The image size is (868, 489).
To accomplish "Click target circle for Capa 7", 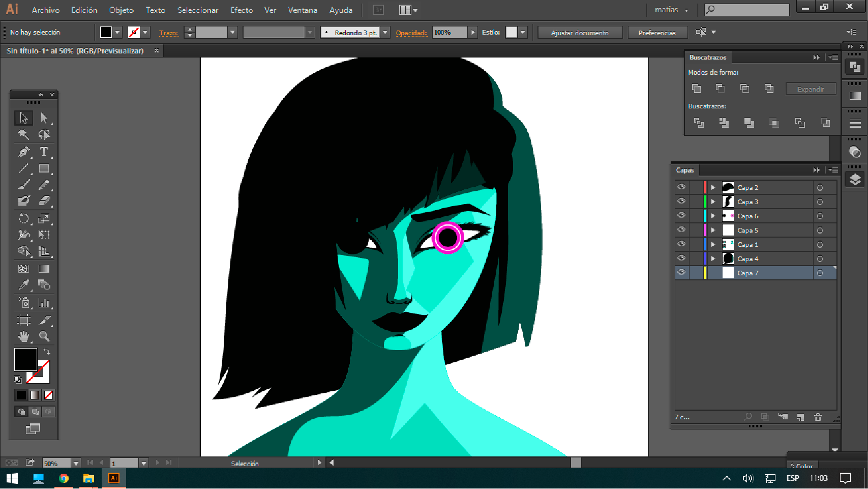I will [x=820, y=273].
